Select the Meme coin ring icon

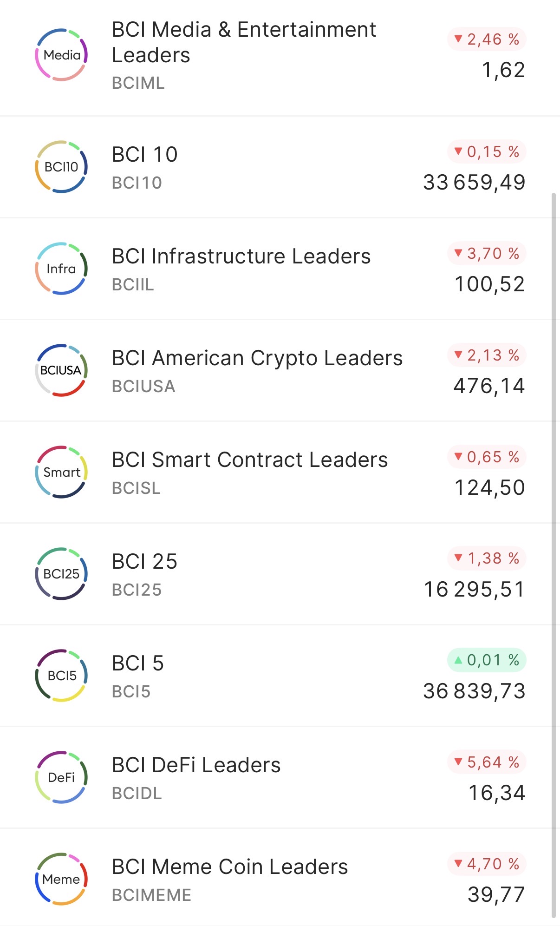pos(61,879)
